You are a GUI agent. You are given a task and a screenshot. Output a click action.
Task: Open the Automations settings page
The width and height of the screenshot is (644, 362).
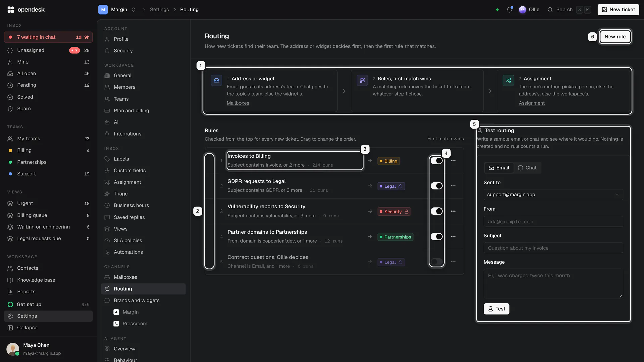tap(143, 252)
